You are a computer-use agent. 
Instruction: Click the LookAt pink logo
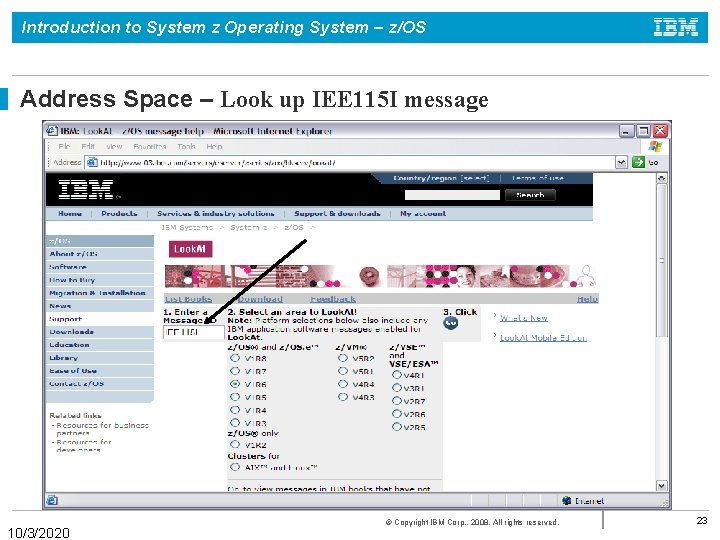click(190, 249)
